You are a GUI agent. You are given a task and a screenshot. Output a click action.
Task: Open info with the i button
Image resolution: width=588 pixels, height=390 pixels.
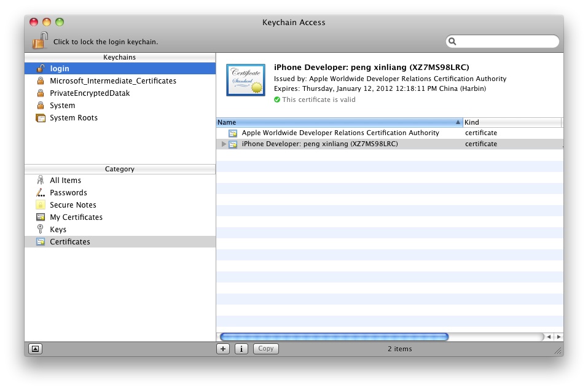click(241, 349)
